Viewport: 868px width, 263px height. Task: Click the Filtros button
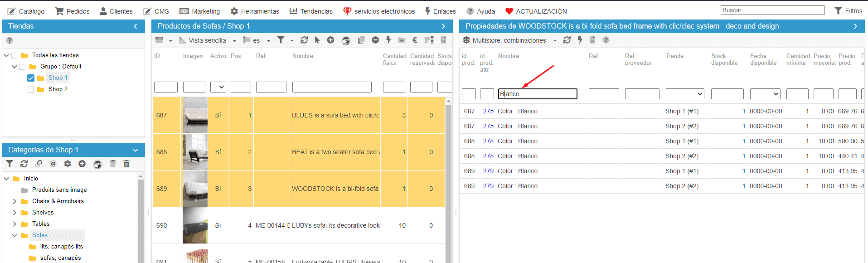click(x=848, y=11)
